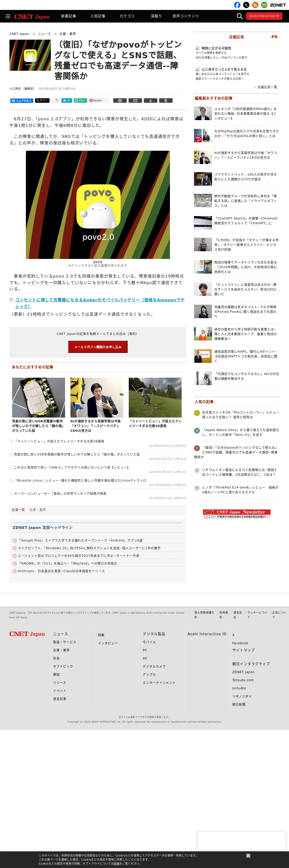289x868 pixels.
Task: Open the search magnifier icon
Action: coord(239,16)
